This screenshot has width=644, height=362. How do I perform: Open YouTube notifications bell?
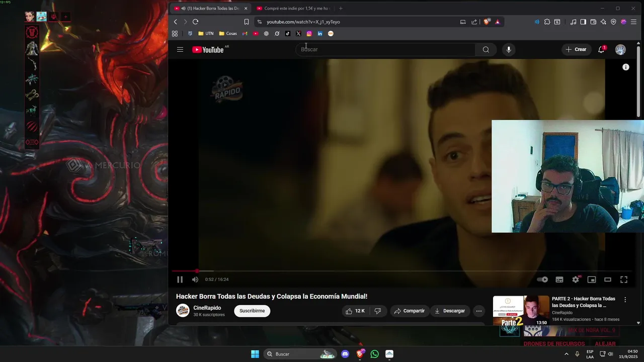pyautogui.click(x=601, y=49)
